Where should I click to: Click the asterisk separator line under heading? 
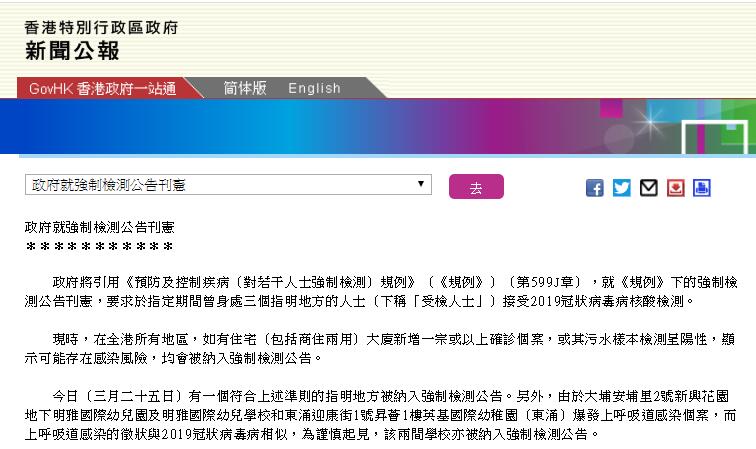100,247
